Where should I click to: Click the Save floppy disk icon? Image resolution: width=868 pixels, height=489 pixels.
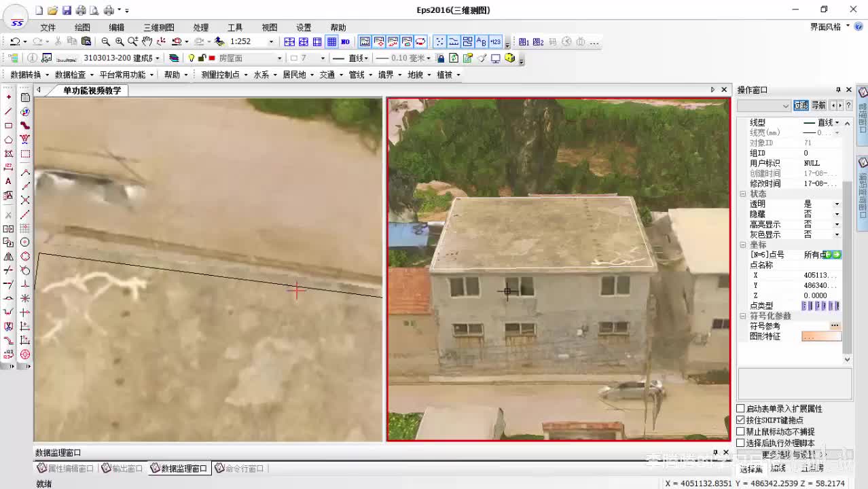(67, 10)
